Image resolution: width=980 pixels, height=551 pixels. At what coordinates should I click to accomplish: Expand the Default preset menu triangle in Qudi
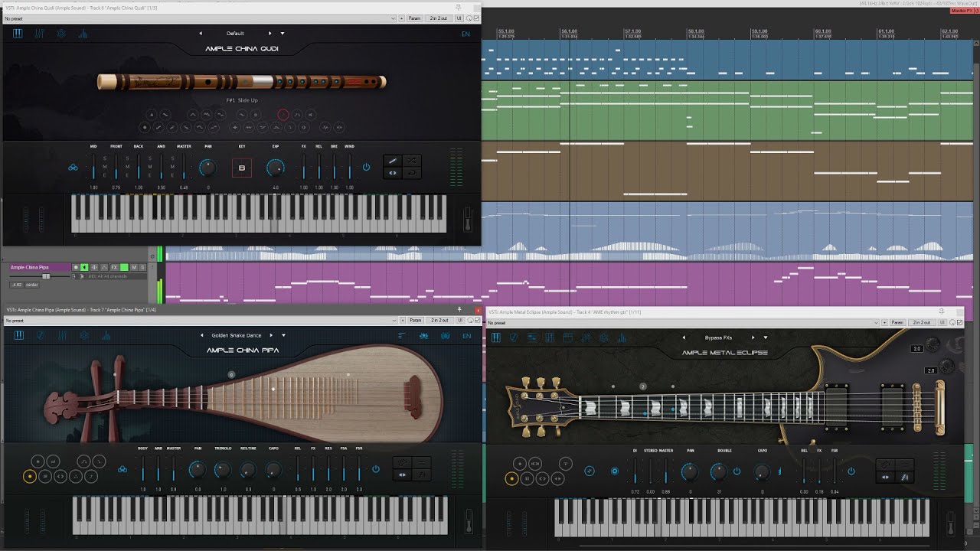[283, 34]
